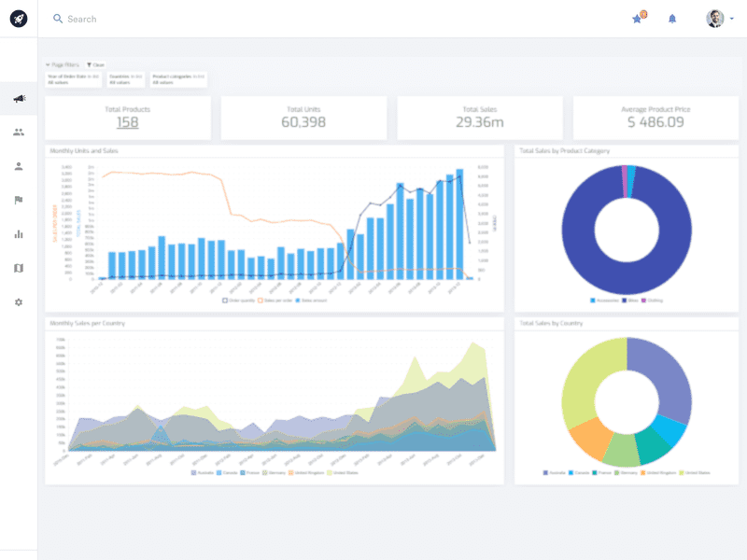Toggle Accessories legend in category donut
The width and height of the screenshot is (747, 560).
604,301
